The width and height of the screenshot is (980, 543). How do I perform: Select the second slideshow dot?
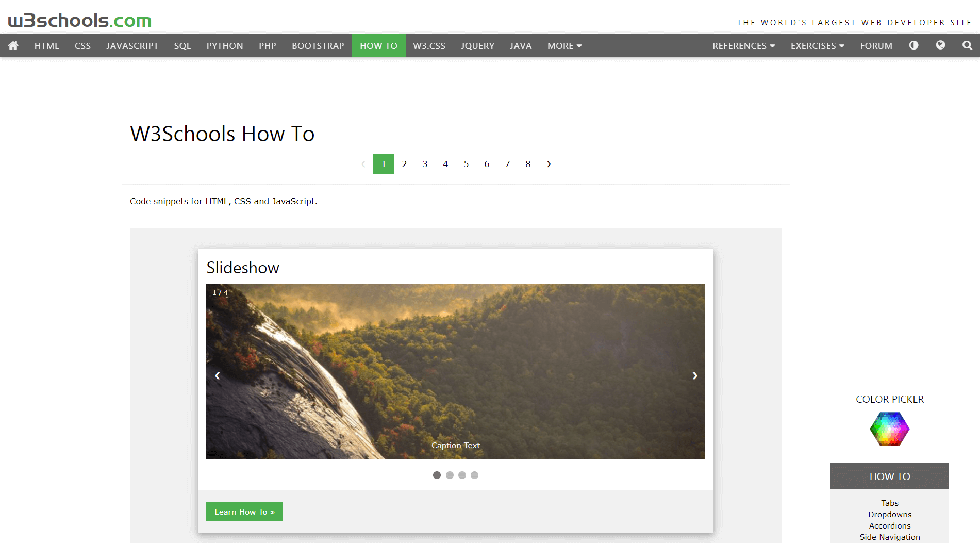pyautogui.click(x=450, y=475)
